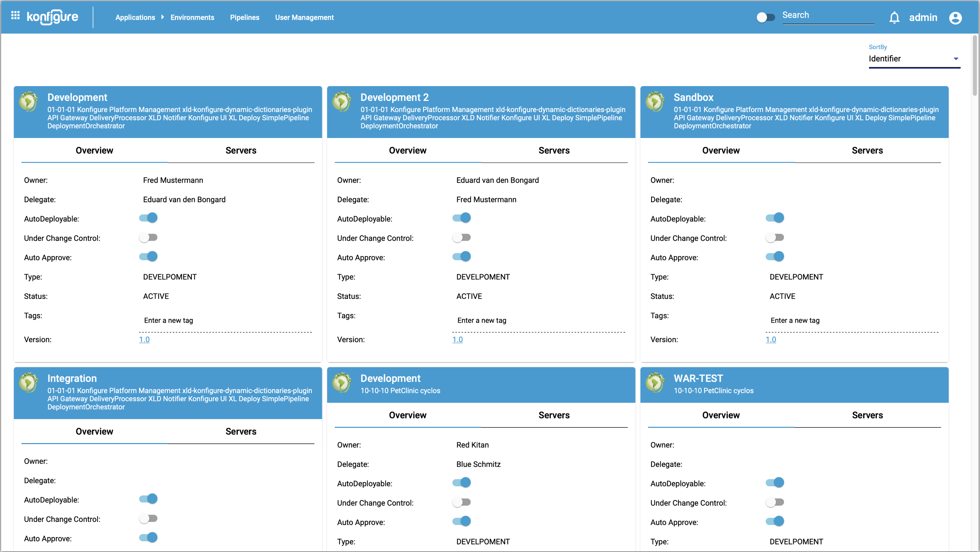Click the breadcrumb arrow after Applications
The height and width of the screenshot is (552, 980).
point(163,17)
